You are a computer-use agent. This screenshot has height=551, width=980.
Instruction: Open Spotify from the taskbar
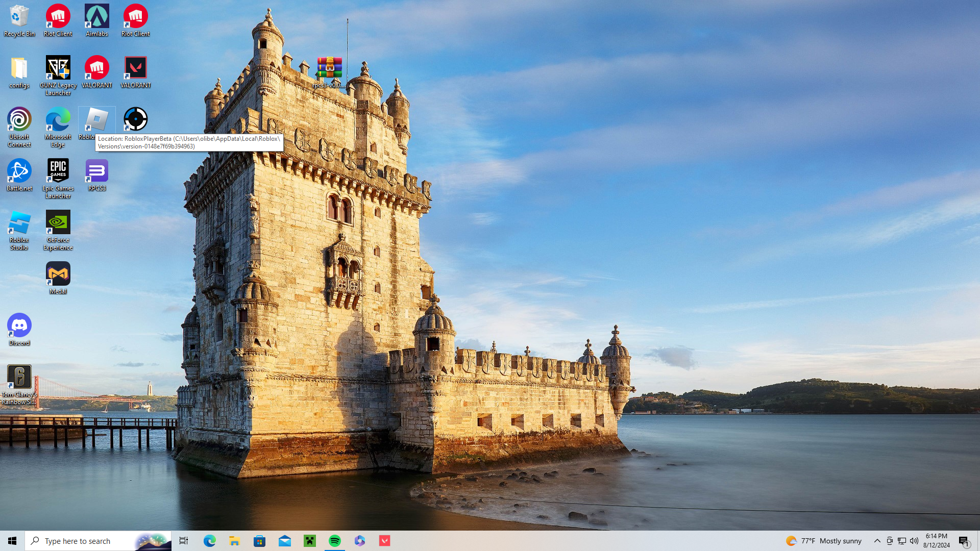[335, 541]
